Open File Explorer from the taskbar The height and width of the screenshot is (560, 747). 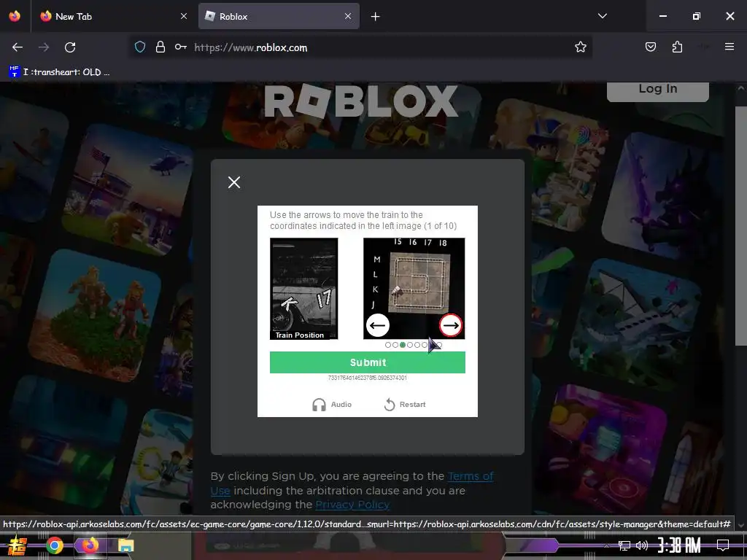pos(125,545)
